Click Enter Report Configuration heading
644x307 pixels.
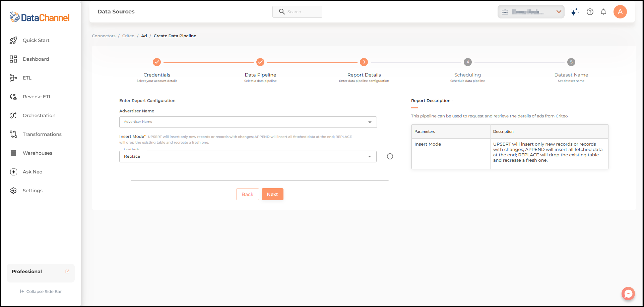coord(147,101)
